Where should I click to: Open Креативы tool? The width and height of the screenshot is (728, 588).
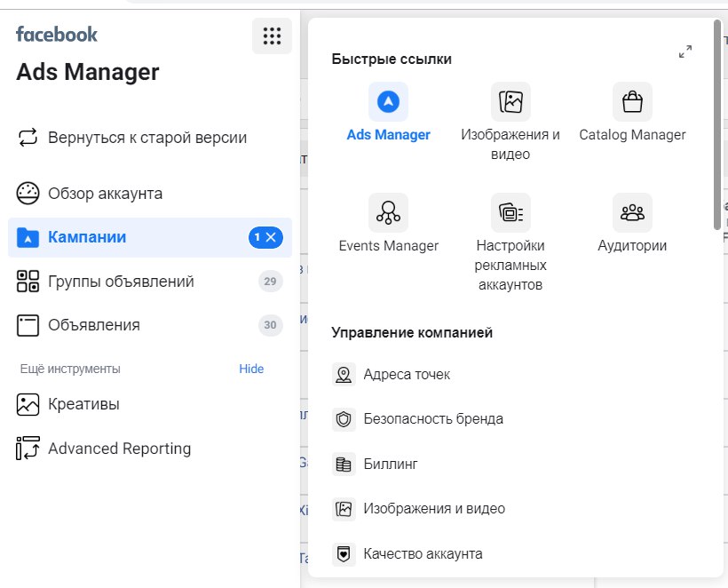pyautogui.click(x=84, y=404)
